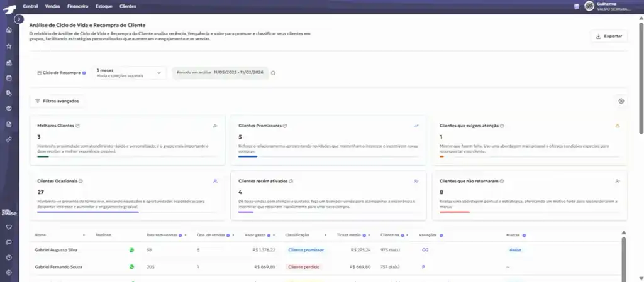Click the Awise brand tag in Marcas column
Viewport: 644px width, 282px height.
pos(515,249)
